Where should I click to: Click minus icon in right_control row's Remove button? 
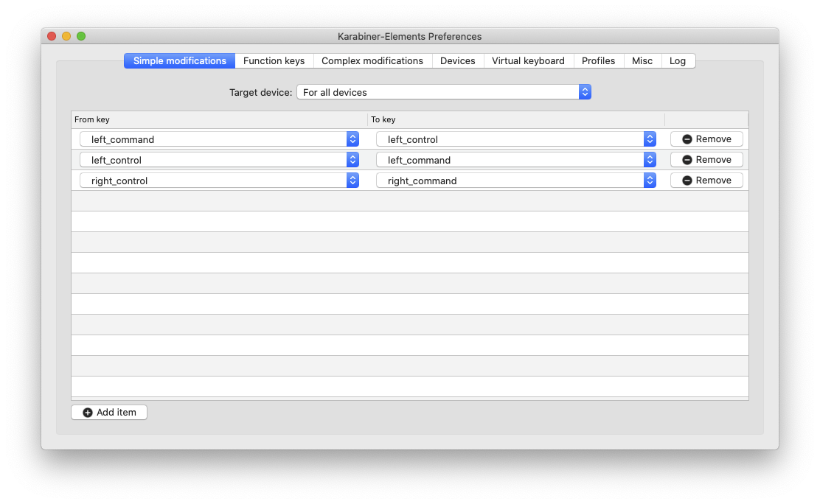pos(687,181)
